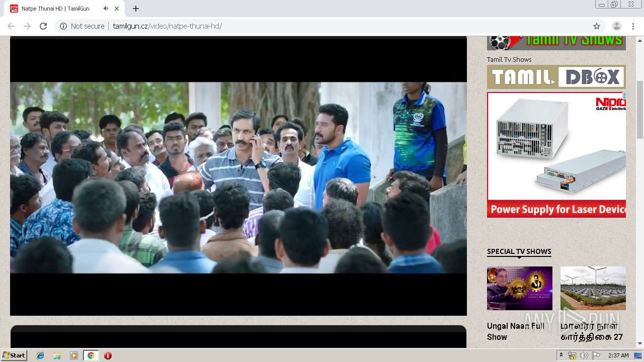Image resolution: width=644 pixels, height=362 pixels.
Task: Open the network tray icon
Action: click(572, 355)
